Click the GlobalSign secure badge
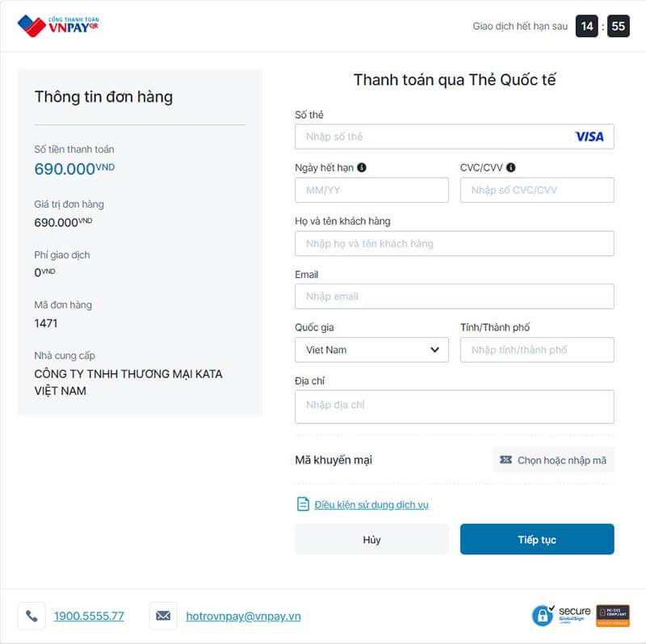The width and height of the screenshot is (646, 644). pos(560,616)
